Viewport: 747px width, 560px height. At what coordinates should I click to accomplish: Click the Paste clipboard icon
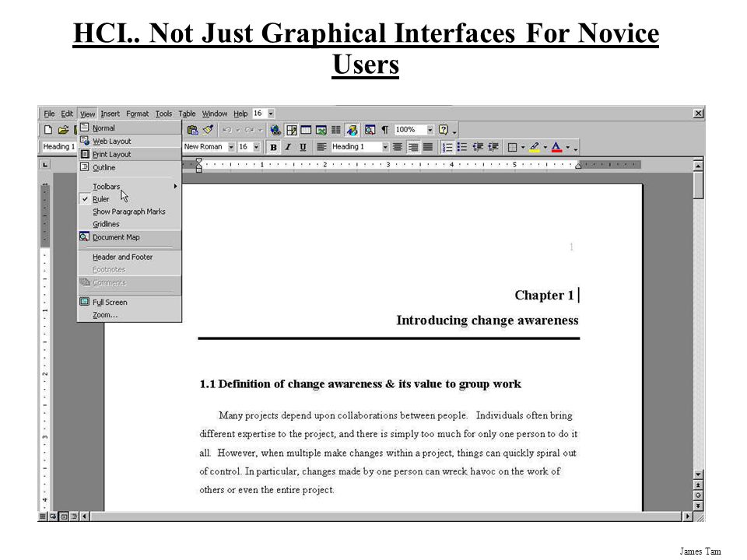tap(192, 130)
